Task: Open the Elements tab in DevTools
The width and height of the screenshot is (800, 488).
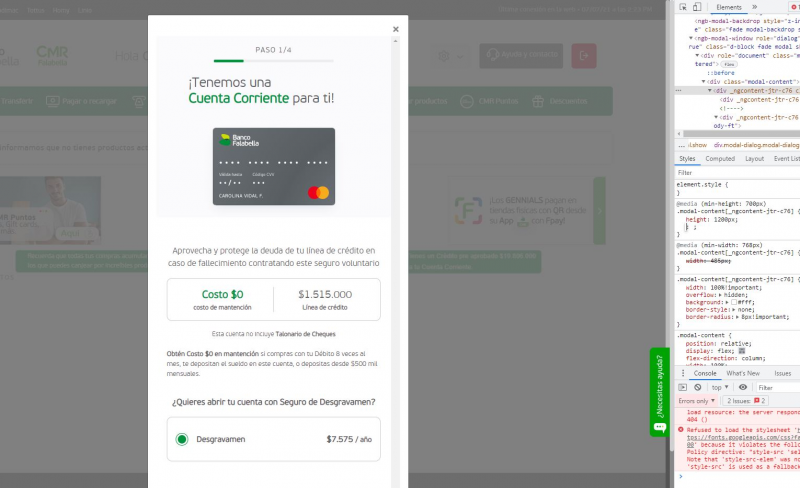Action: coord(729,7)
